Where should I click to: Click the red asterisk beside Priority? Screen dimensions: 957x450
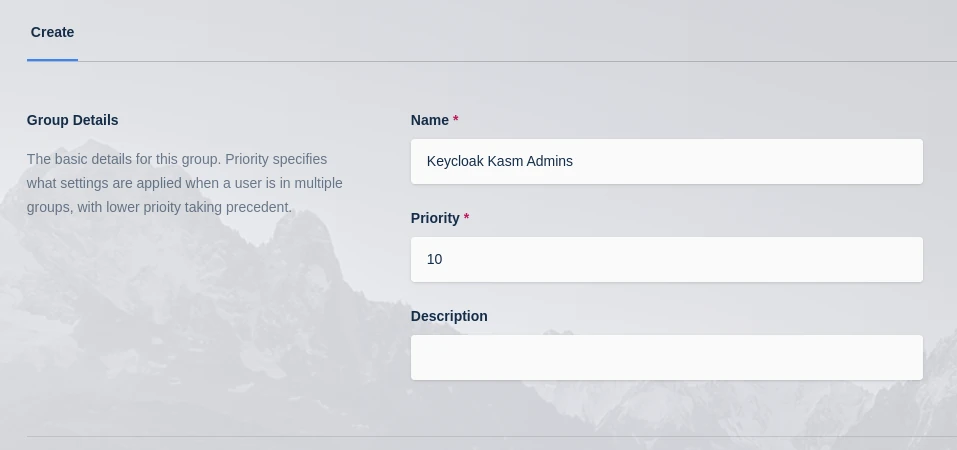click(466, 218)
